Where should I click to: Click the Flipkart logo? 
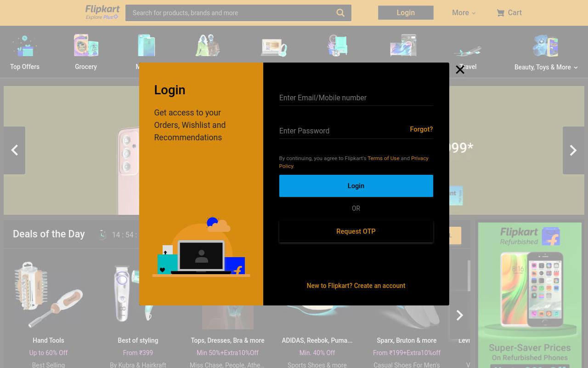(102, 10)
